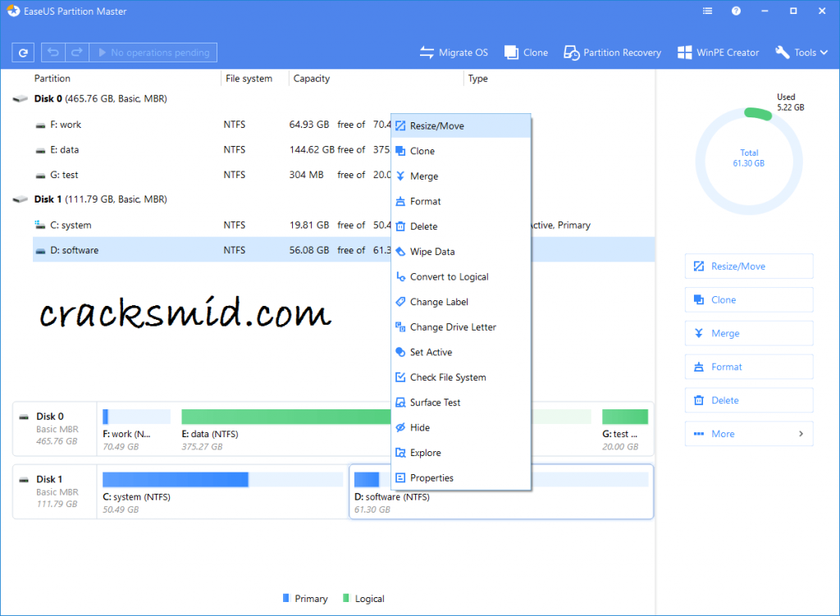Click the Clone icon in top toolbar
The width and height of the screenshot is (840, 616).
(511, 52)
